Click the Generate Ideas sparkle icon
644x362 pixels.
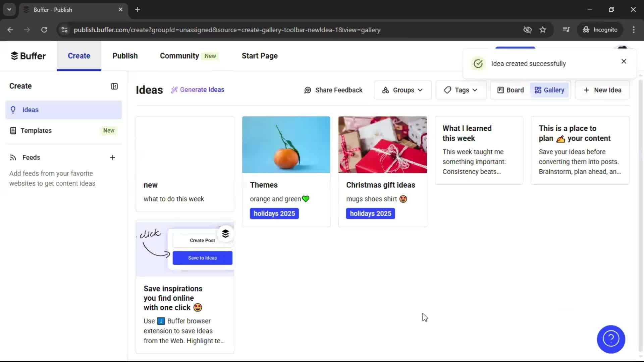(174, 89)
